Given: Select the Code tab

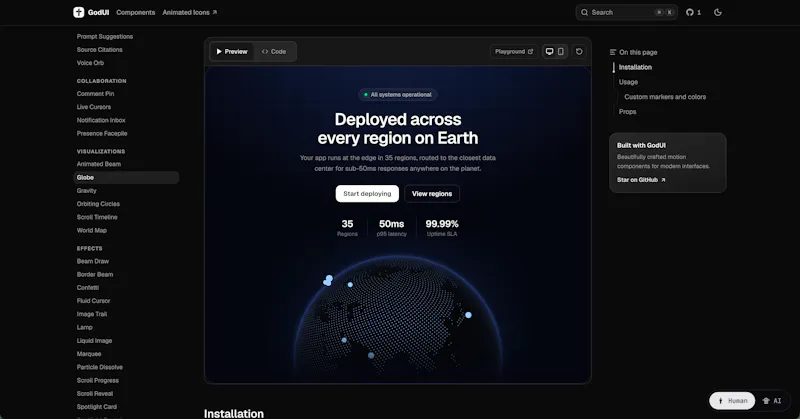Looking at the screenshot, I should point(274,52).
